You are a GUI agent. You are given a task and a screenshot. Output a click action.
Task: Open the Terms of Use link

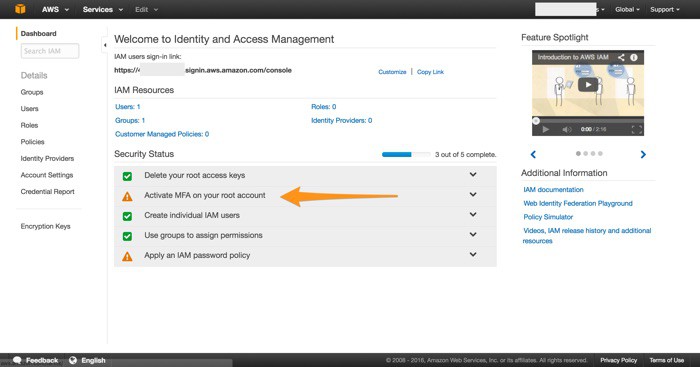tap(667, 360)
